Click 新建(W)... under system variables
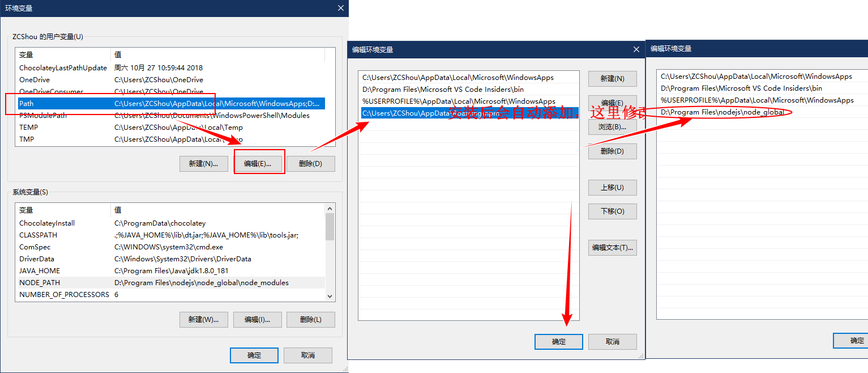The height and width of the screenshot is (373, 868). coord(204,320)
